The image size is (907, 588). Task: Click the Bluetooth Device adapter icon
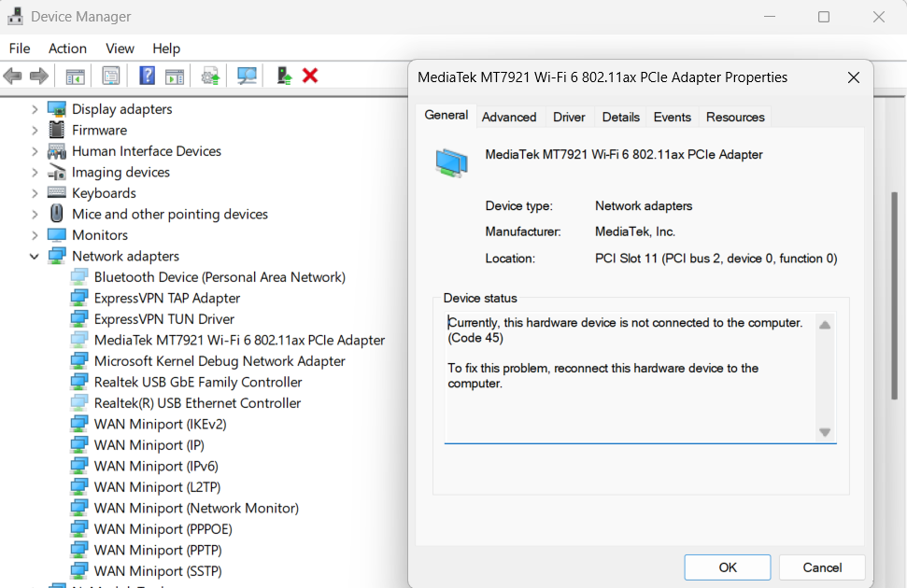click(79, 277)
